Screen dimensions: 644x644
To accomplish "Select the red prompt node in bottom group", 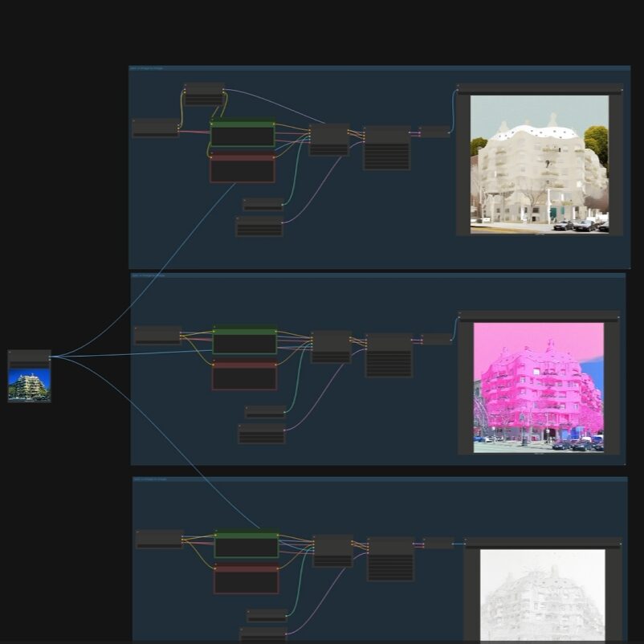I will (247, 579).
